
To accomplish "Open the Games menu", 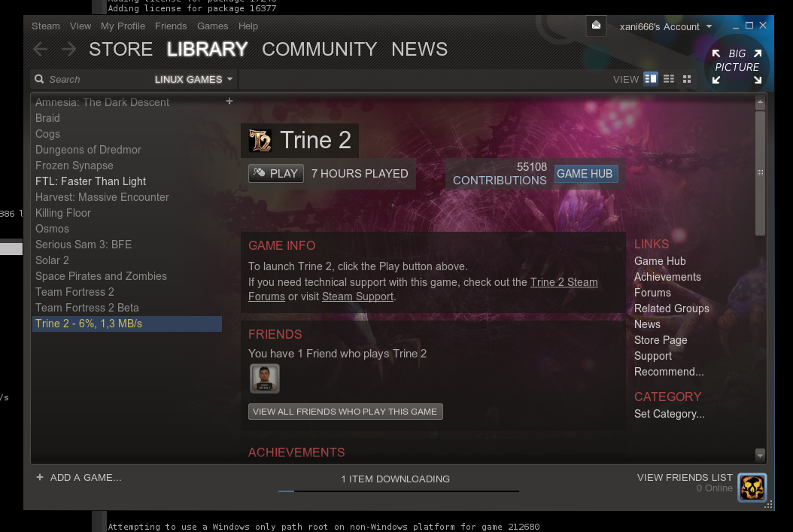I will 212,26.
